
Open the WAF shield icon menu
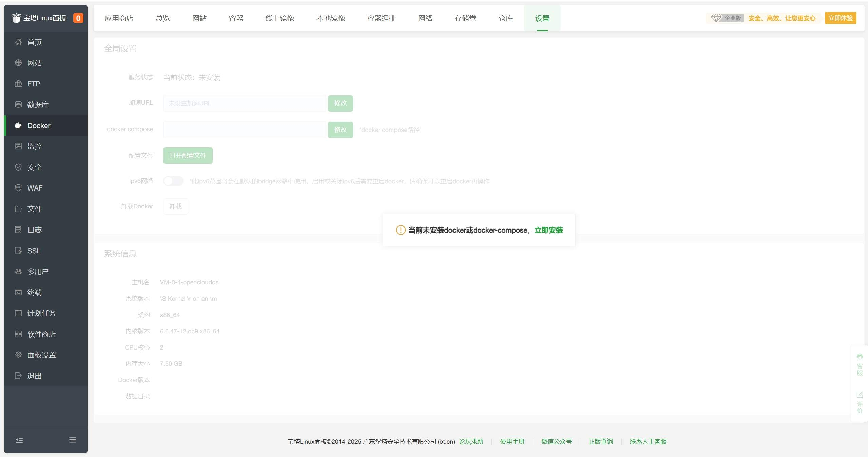(18, 188)
